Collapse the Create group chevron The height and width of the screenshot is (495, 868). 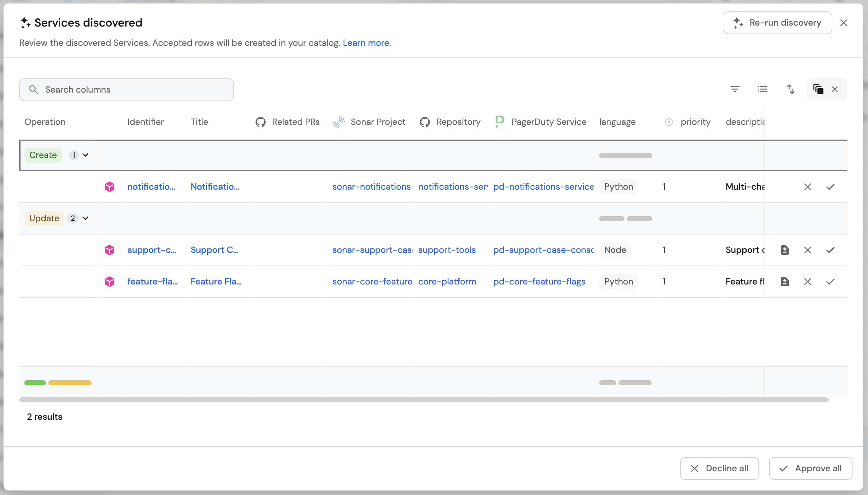click(86, 156)
